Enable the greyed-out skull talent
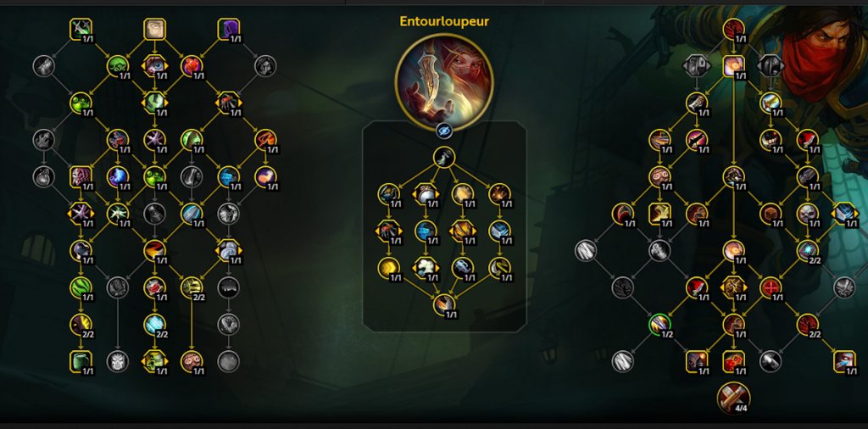The height and width of the screenshot is (429, 868). coord(117,361)
